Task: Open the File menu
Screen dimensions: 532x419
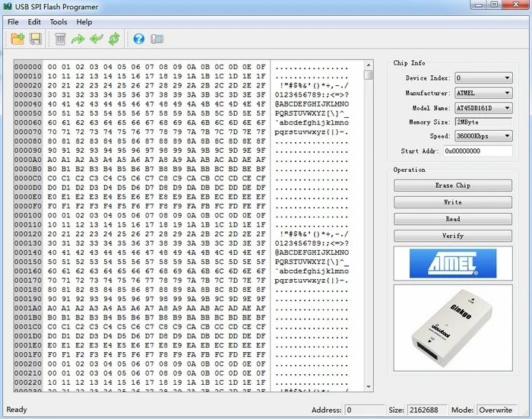Action: [13, 22]
